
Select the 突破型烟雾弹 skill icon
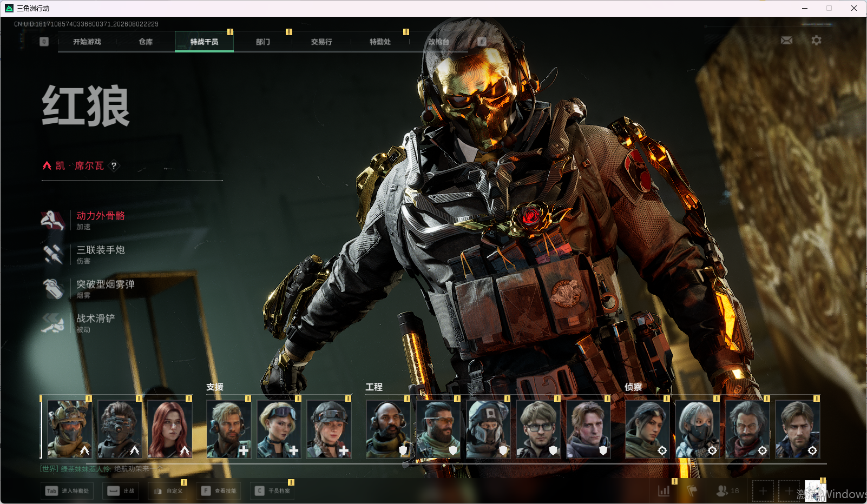[53, 288]
